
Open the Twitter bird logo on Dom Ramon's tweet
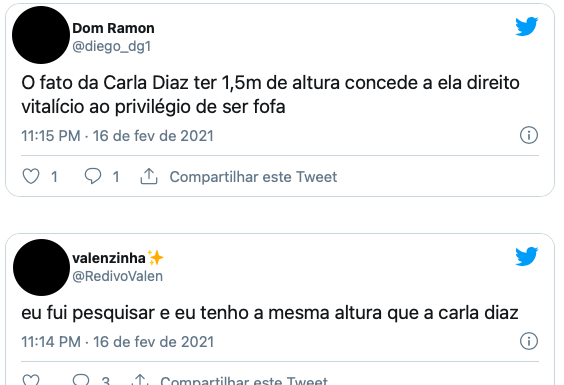[527, 27]
